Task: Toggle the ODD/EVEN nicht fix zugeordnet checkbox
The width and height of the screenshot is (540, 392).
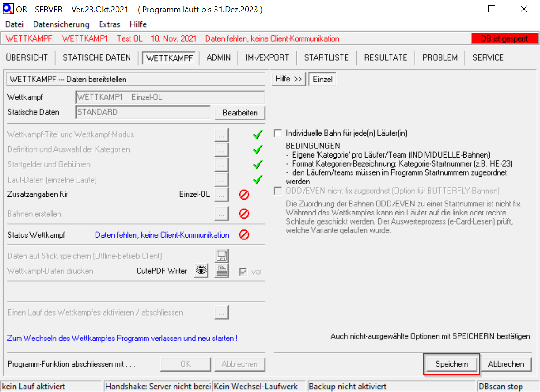Action: coord(278,191)
